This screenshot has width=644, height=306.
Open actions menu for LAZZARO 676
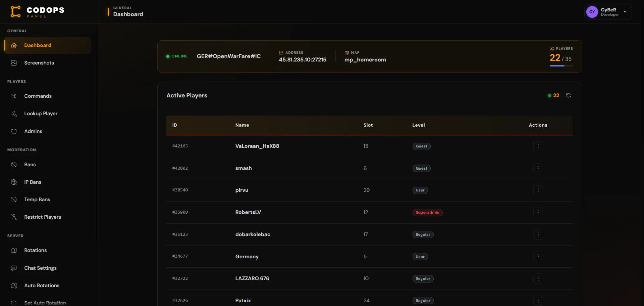(538, 278)
